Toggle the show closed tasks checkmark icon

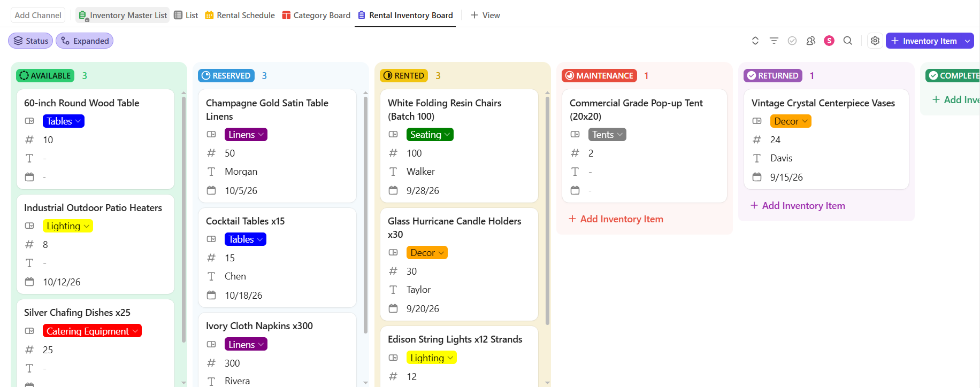coord(792,41)
